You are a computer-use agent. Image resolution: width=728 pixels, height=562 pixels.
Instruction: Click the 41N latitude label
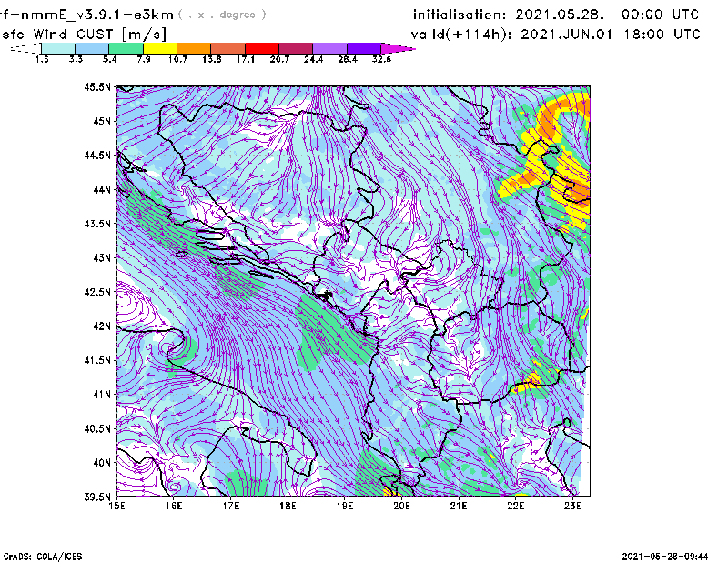point(102,394)
